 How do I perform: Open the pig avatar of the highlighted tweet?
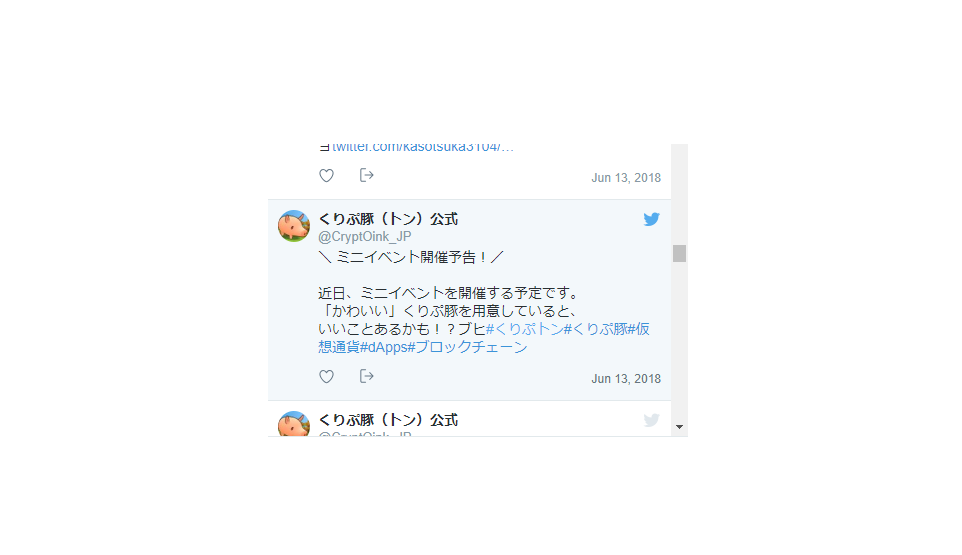294,226
